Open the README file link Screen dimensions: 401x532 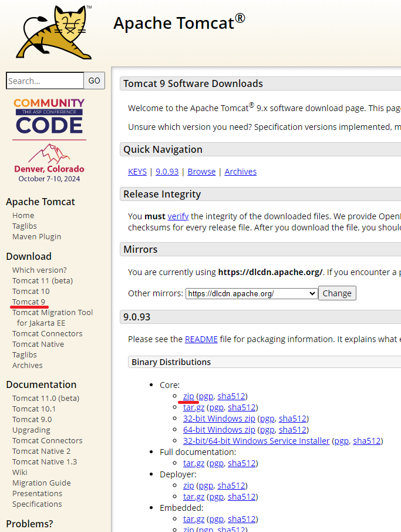point(201,339)
